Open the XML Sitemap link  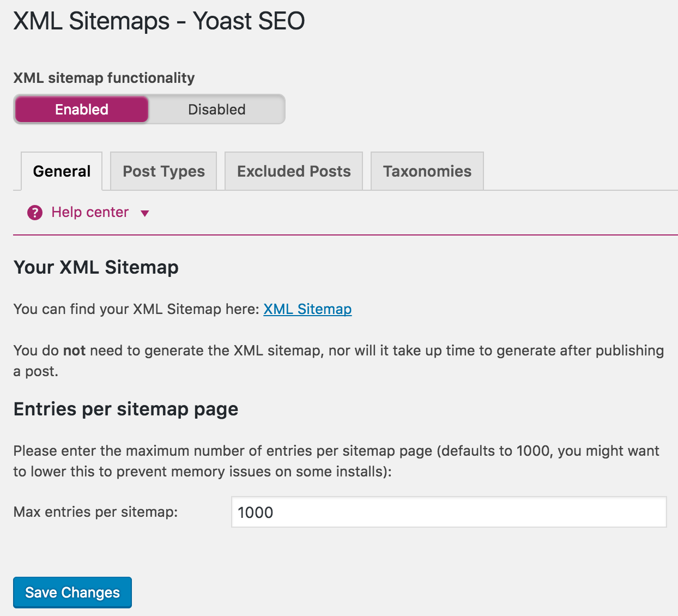coord(307,309)
